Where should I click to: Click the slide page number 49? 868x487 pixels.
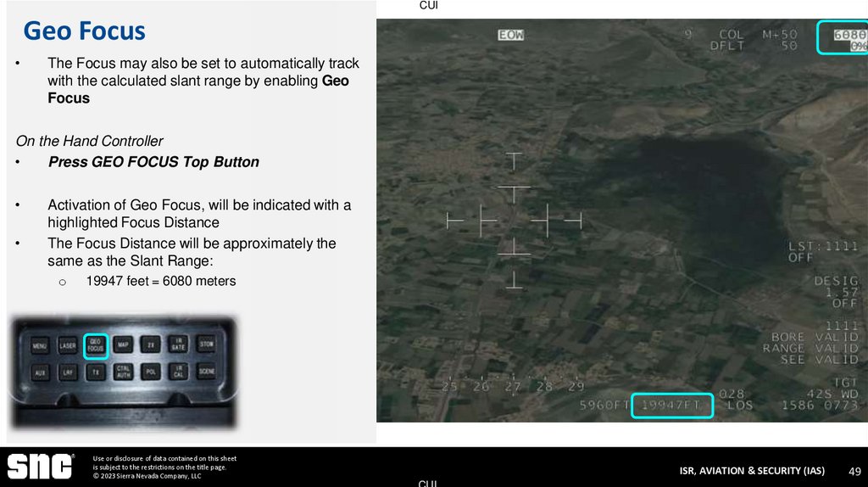point(854,471)
